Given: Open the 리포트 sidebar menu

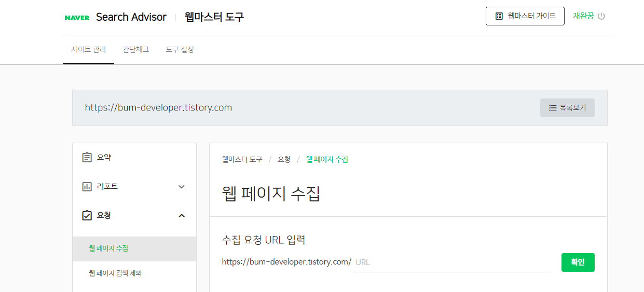Looking at the screenshot, I should [134, 186].
